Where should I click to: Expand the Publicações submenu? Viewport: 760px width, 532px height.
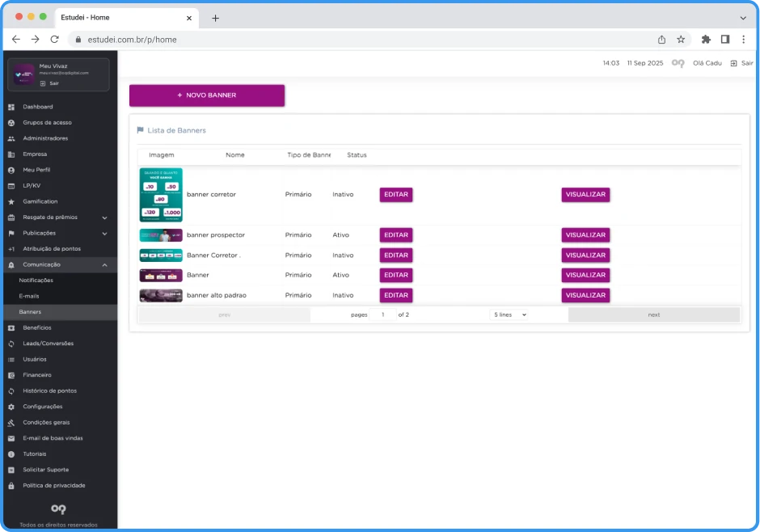(104, 233)
